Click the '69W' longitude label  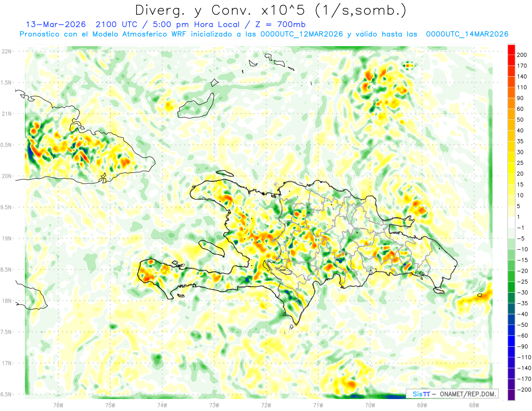(422, 405)
